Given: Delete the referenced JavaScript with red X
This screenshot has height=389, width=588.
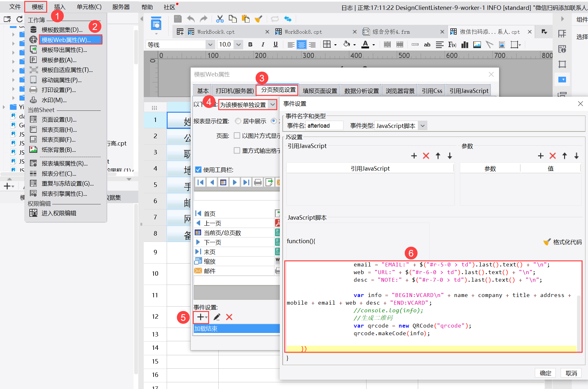Looking at the screenshot, I should pyautogui.click(x=426, y=156).
